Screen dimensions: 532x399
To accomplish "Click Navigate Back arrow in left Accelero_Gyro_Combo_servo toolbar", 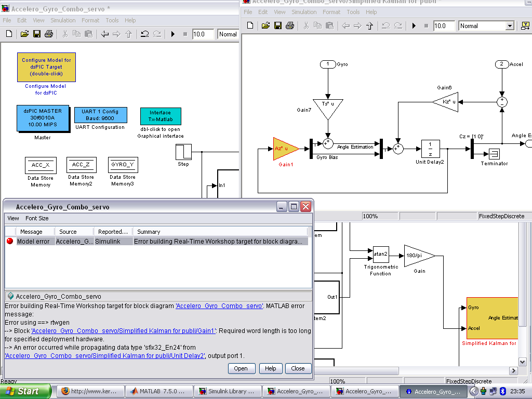I will [x=104, y=34].
